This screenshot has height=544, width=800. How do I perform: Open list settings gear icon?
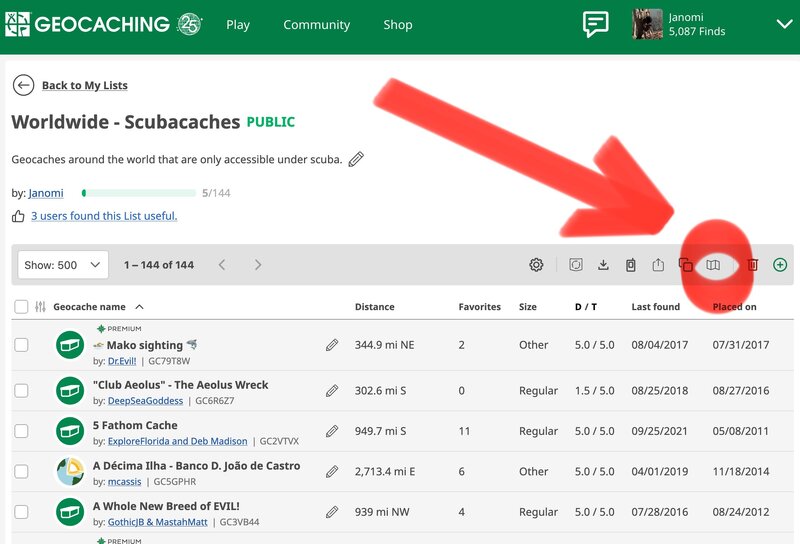tap(537, 265)
